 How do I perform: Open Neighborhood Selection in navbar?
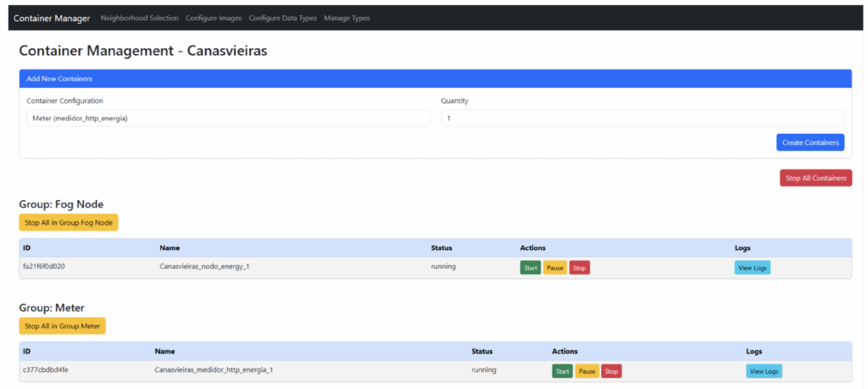(x=139, y=18)
